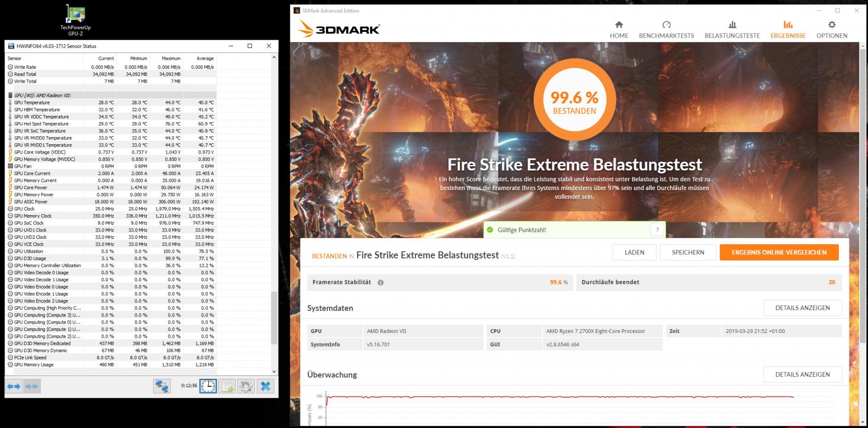Screen dimensions: 868x428
Task: Open TechPowerUp GPU-Z desktop shortcut
Action: [75, 19]
